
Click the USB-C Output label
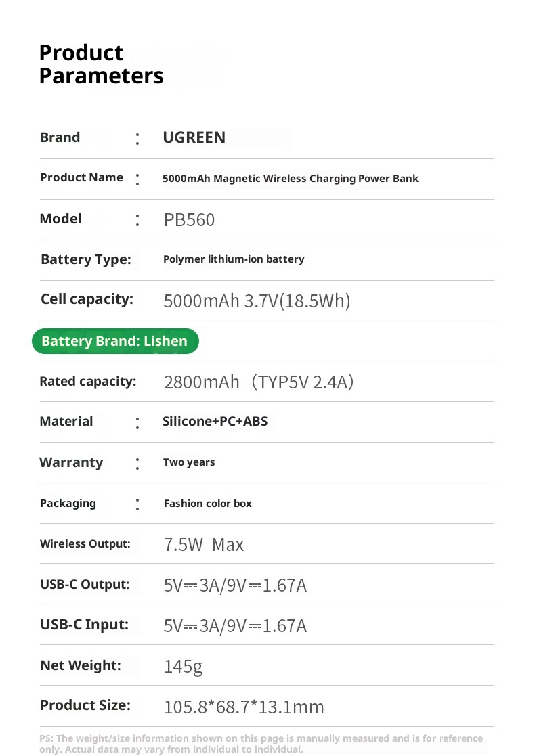pyautogui.click(x=85, y=584)
